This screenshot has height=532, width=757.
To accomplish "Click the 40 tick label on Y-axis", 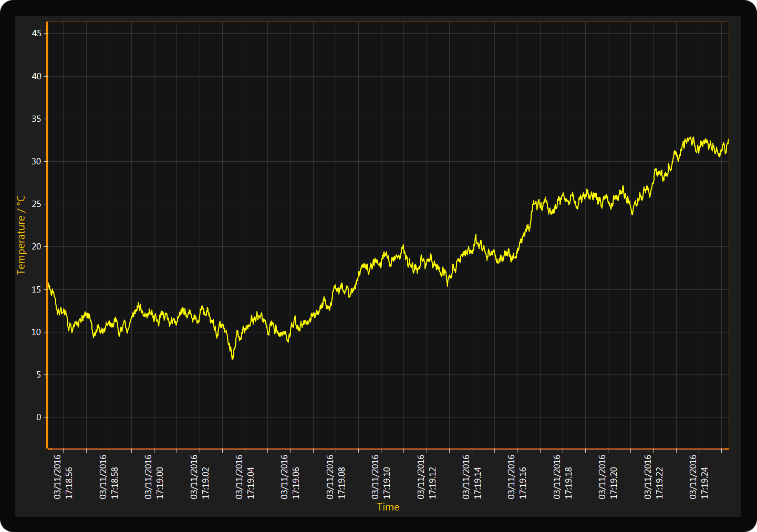I will coord(36,77).
